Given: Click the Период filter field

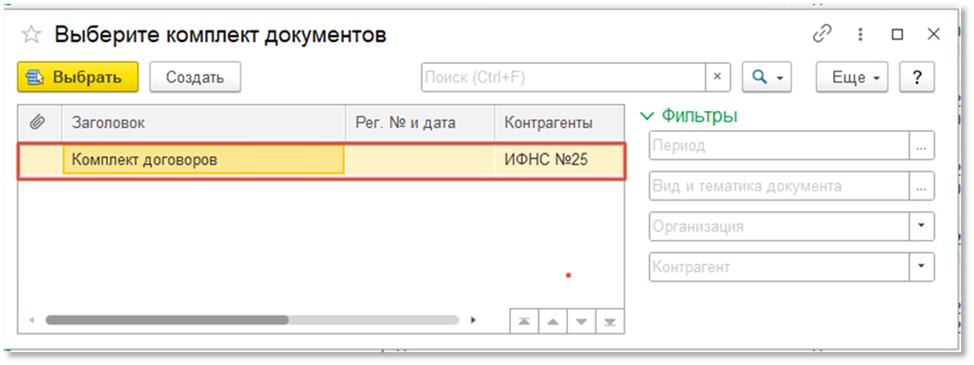Looking at the screenshot, I should pos(779,146).
